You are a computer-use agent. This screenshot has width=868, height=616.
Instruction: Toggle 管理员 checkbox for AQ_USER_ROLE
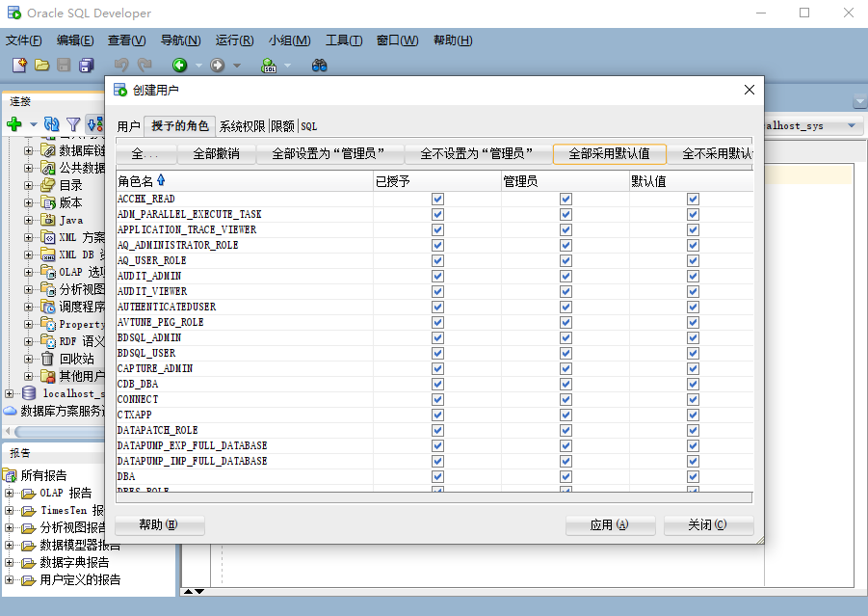(566, 260)
